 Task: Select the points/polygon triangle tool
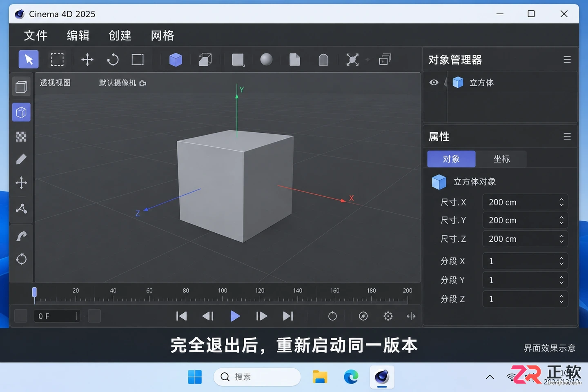[x=21, y=208]
